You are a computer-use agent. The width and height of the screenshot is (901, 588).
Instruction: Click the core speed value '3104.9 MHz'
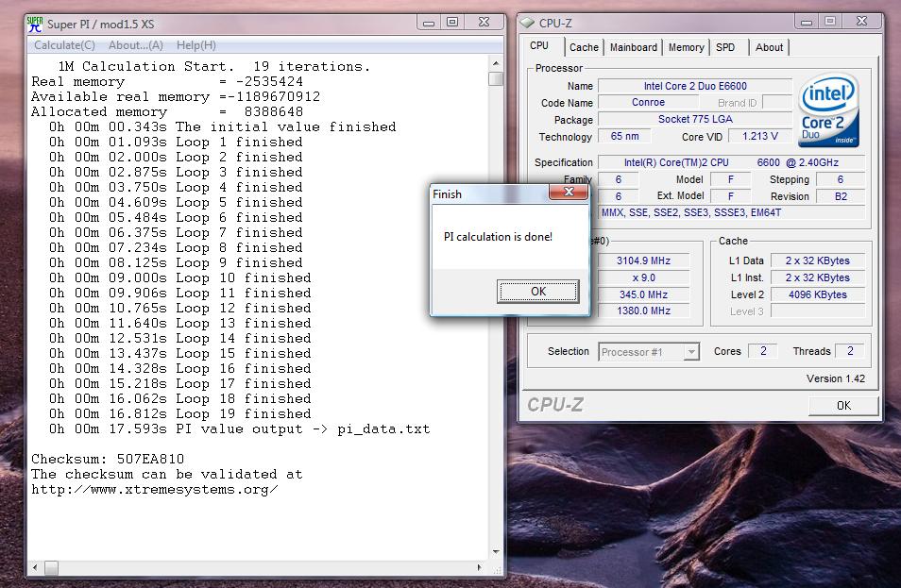pyautogui.click(x=643, y=260)
